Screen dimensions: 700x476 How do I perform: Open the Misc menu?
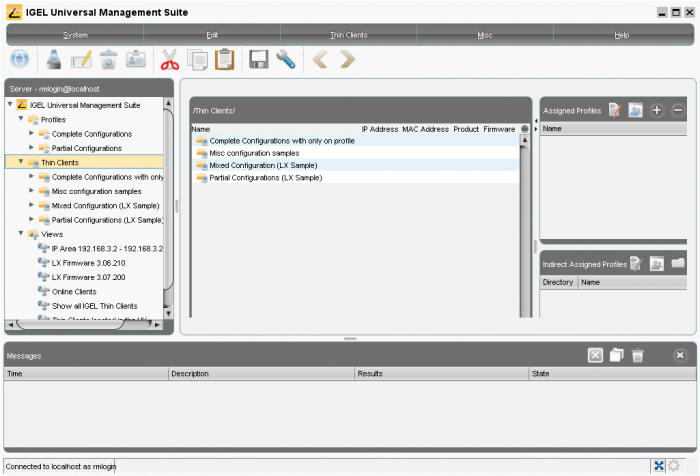click(485, 35)
